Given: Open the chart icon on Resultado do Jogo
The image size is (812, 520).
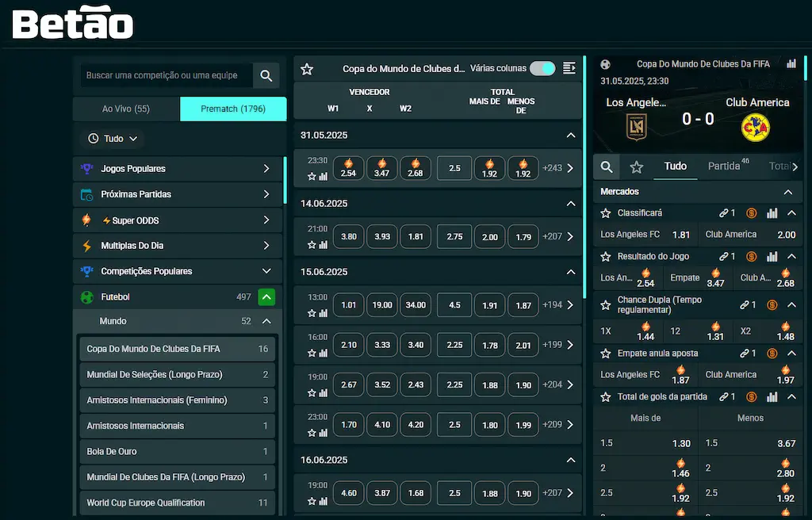Looking at the screenshot, I should pyautogui.click(x=772, y=256).
